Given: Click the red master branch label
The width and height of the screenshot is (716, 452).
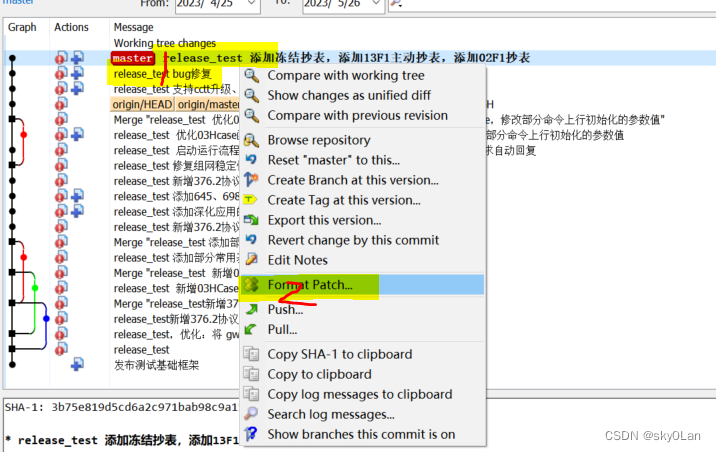Looking at the screenshot, I should tap(132, 58).
